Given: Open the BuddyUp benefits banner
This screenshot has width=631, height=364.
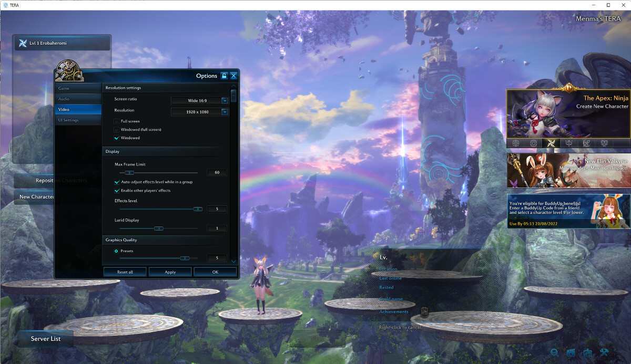Looking at the screenshot, I should pyautogui.click(x=568, y=211).
